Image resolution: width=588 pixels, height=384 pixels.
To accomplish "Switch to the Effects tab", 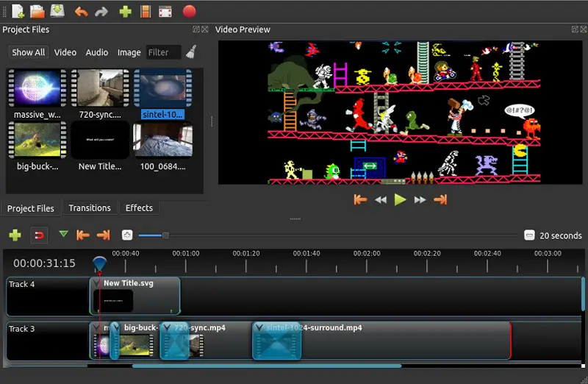I will pyautogui.click(x=139, y=208).
